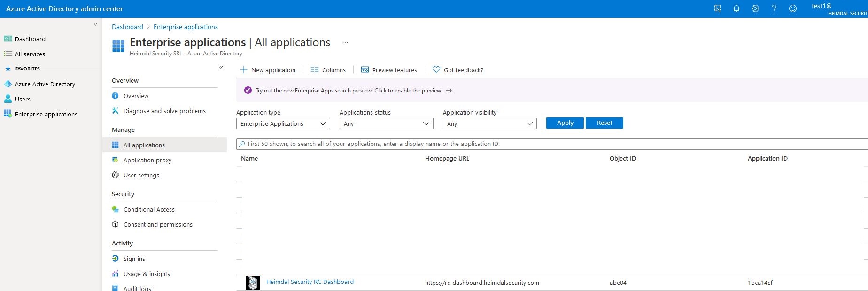Image resolution: width=868 pixels, height=291 pixels.
Task: Click the Apply button
Action: pos(565,123)
